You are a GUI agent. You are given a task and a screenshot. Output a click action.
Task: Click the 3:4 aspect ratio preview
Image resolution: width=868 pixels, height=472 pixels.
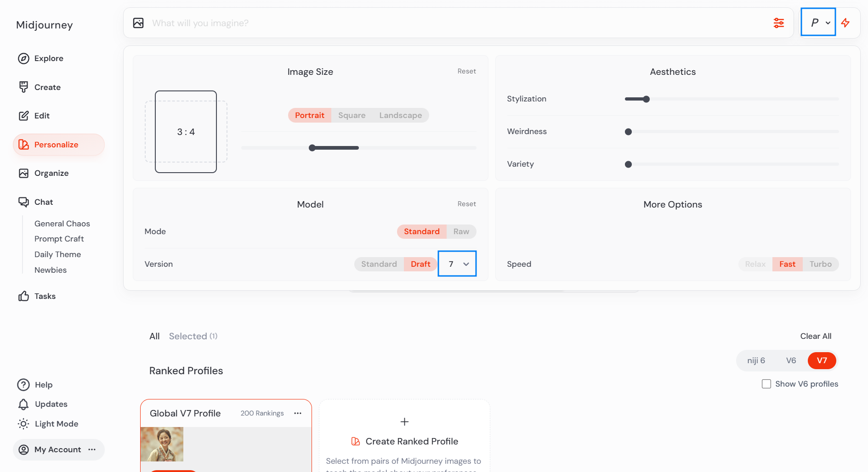coord(186,132)
